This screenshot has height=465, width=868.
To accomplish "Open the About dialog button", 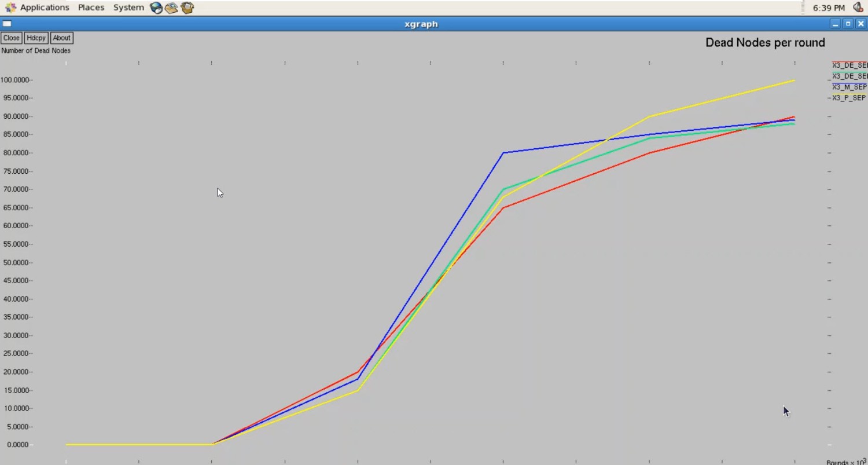I will (x=61, y=38).
